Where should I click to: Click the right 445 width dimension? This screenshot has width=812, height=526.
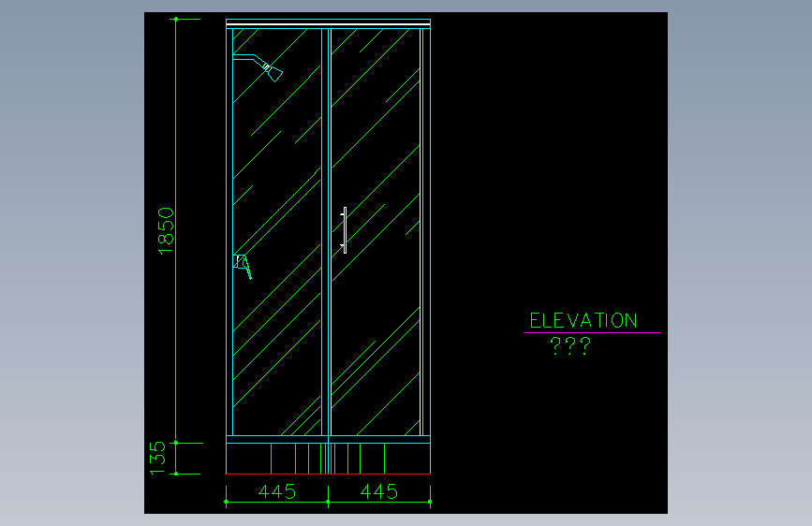tap(379, 491)
